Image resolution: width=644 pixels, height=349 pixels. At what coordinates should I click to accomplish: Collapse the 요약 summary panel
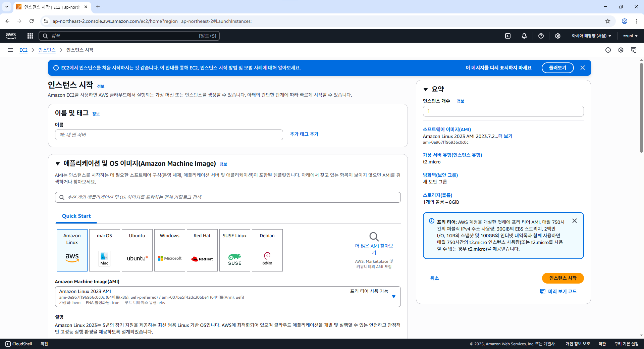[x=426, y=89]
